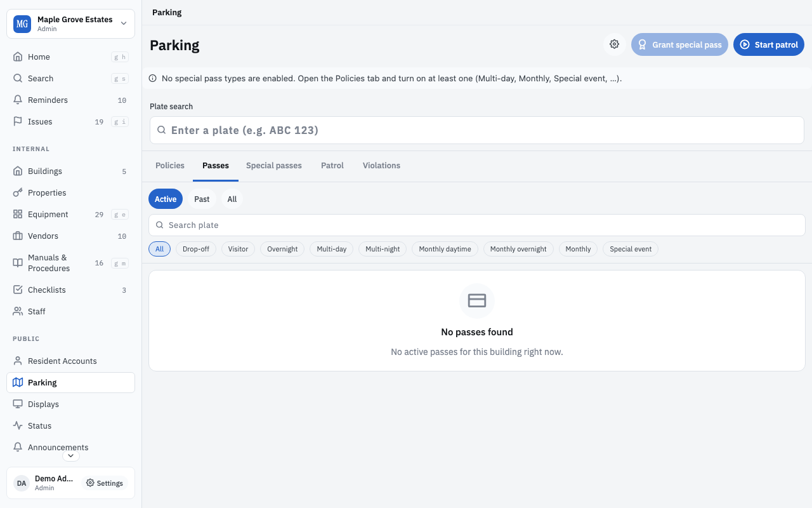
Task: Click the Enter a plate search field
Action: [477, 130]
